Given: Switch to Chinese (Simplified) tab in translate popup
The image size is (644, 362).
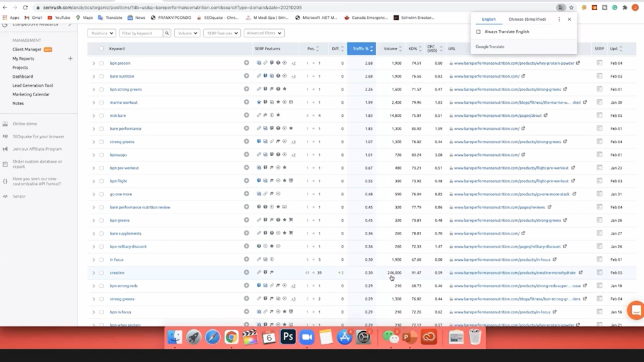Looking at the screenshot, I should pyautogui.click(x=527, y=19).
